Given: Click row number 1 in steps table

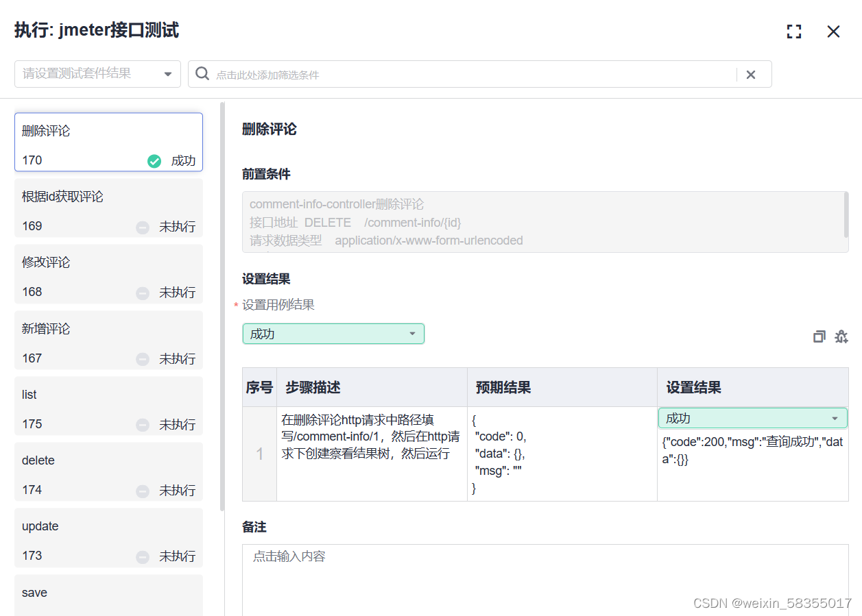Looking at the screenshot, I should point(259,454).
